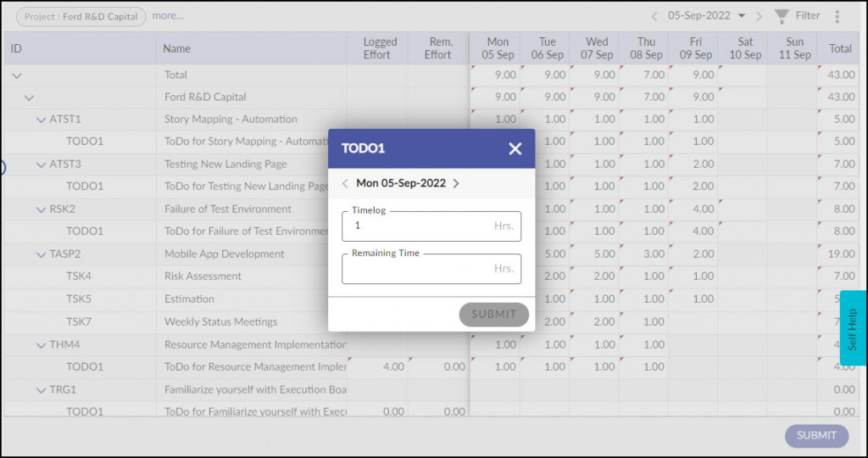
Task: Select the Failure of Test Environment row name
Action: 227,209
